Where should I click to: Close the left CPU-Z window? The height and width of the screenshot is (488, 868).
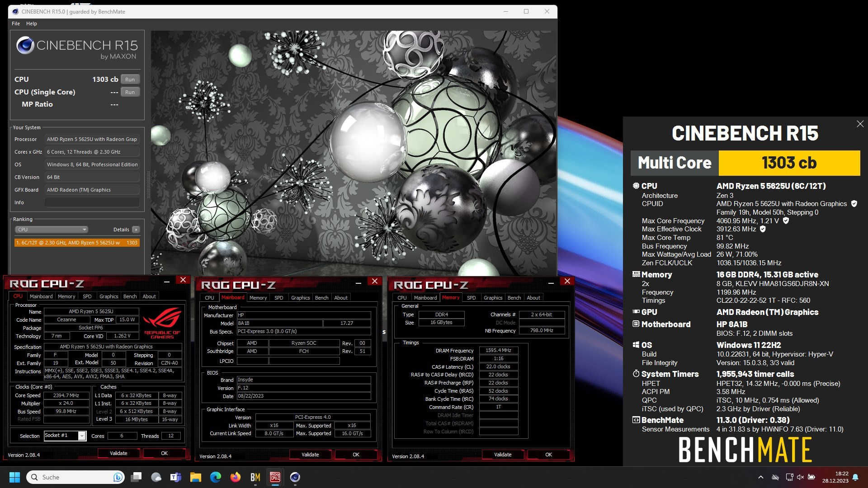tap(183, 280)
